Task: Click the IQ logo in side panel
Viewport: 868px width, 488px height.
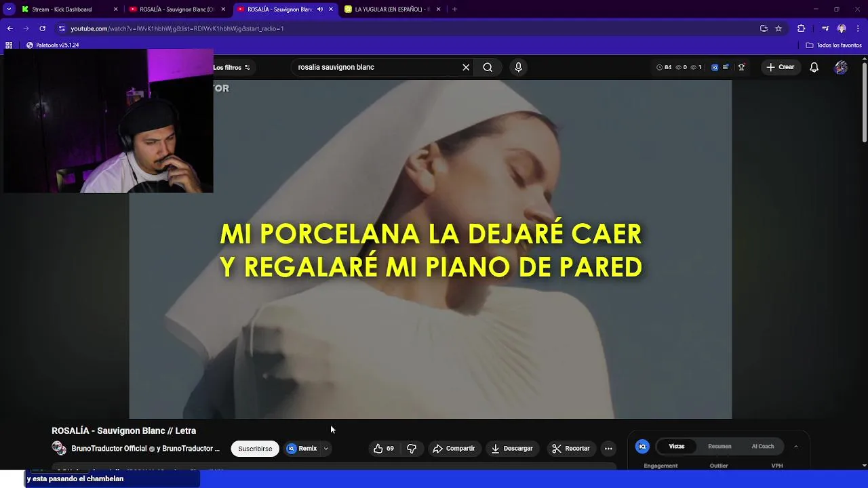Action: [x=642, y=446]
